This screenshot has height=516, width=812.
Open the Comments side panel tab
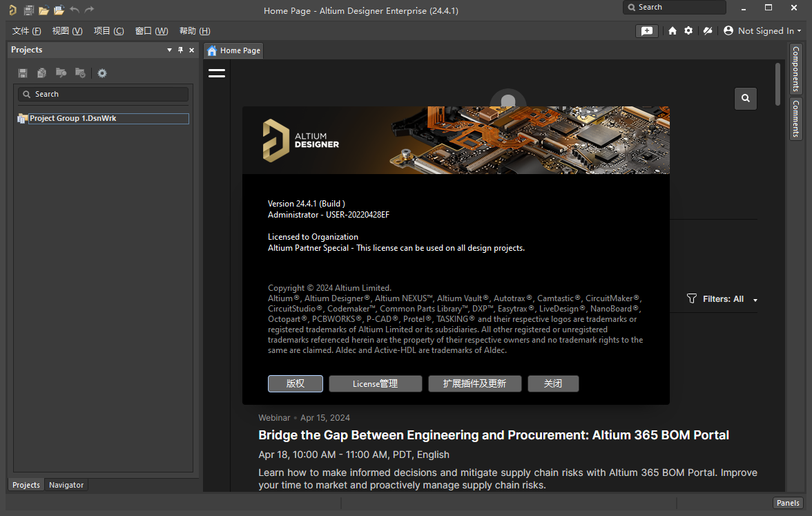pos(796,119)
